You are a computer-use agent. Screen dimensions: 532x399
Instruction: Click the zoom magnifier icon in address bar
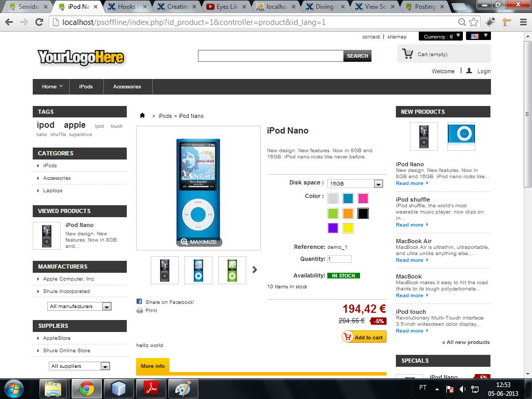click(x=462, y=22)
